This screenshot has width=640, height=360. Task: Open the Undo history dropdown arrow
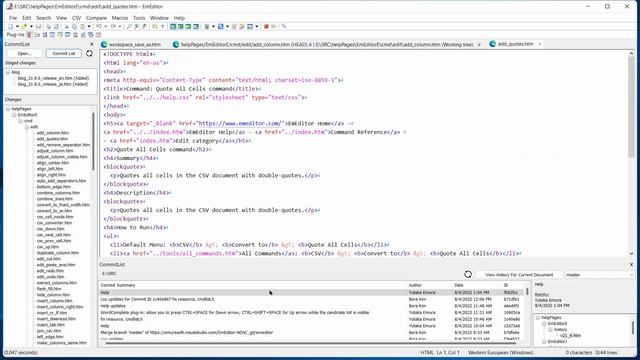105,27
